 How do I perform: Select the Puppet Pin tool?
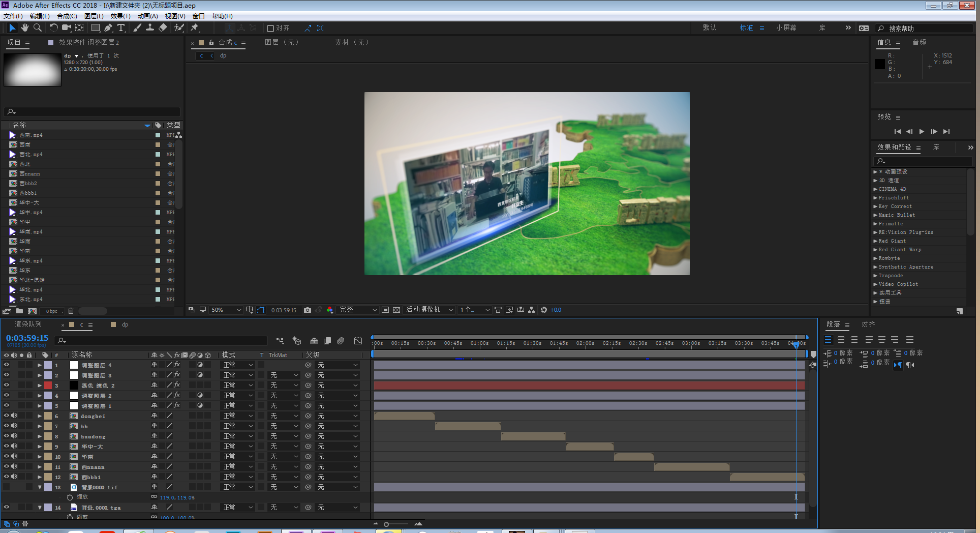tap(195, 28)
